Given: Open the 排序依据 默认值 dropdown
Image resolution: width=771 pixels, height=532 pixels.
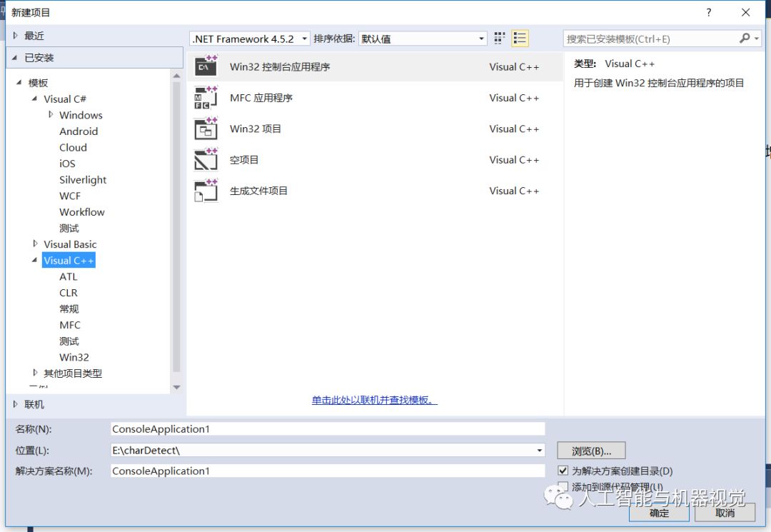Looking at the screenshot, I should [423, 39].
